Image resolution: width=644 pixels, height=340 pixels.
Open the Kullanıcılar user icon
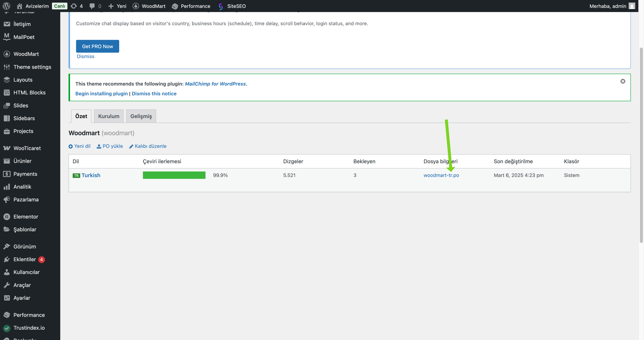[7, 272]
